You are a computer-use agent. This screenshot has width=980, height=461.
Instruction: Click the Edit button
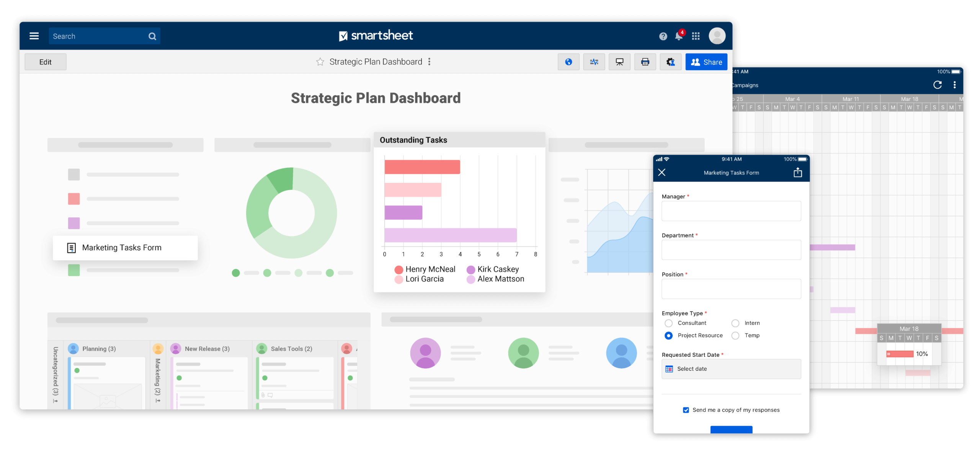(x=45, y=62)
